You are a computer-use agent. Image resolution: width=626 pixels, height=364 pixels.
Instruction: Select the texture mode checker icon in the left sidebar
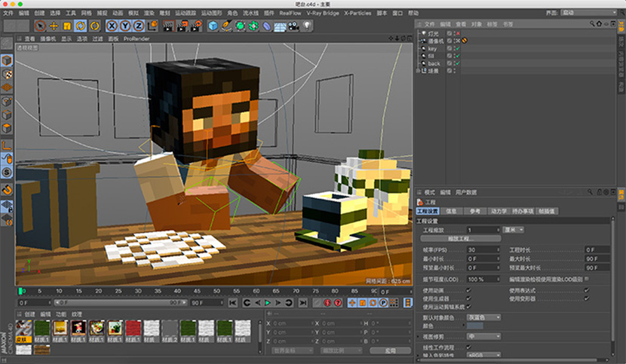tap(7, 75)
